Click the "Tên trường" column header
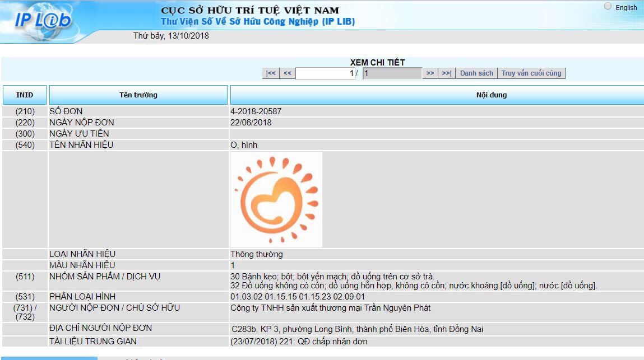Viewport: 644px width, 360px height. click(138, 95)
